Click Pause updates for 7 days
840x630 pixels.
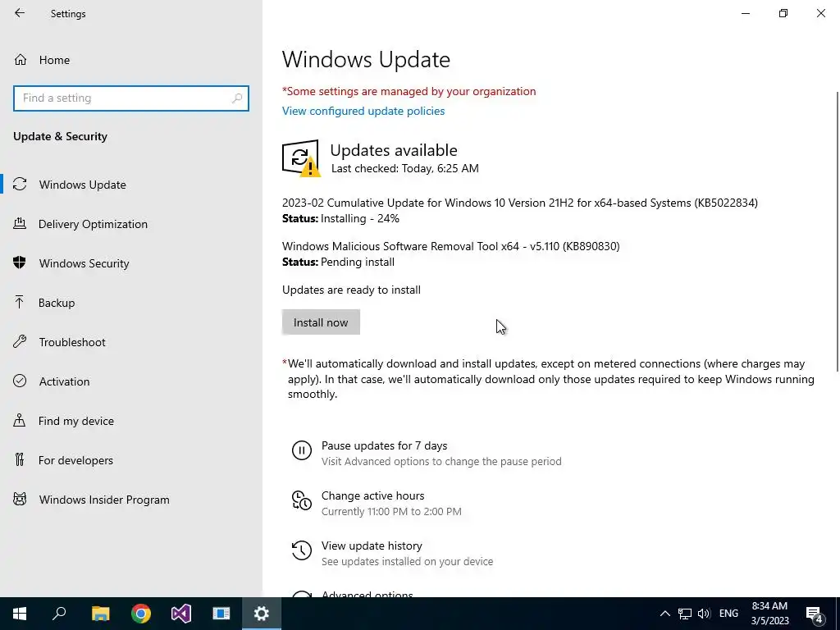point(384,445)
